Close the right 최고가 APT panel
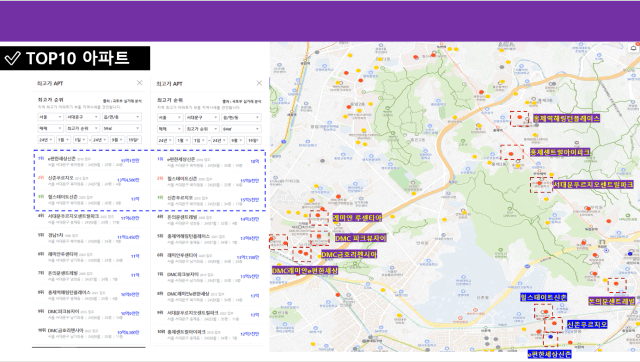Viewport: 640px width, 362px height. coord(259,83)
